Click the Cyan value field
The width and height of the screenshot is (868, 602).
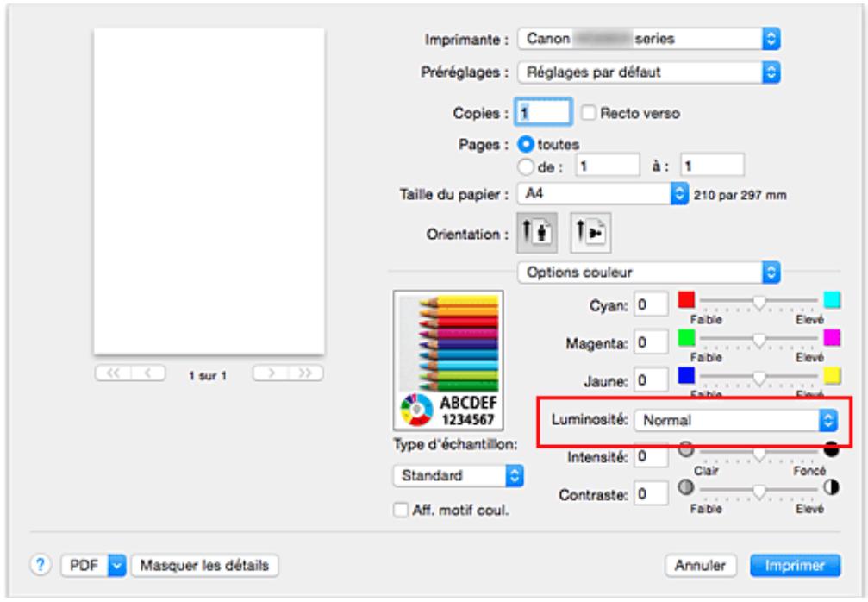click(x=651, y=304)
